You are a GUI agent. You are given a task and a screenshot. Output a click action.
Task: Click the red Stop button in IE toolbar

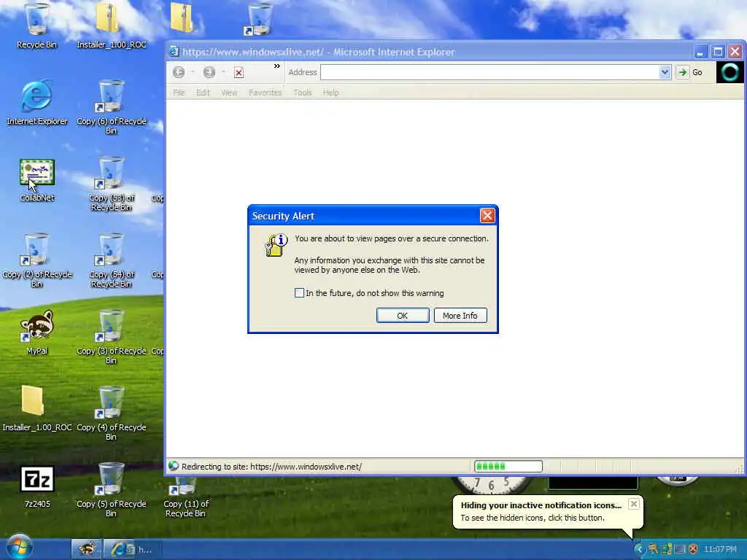[239, 72]
